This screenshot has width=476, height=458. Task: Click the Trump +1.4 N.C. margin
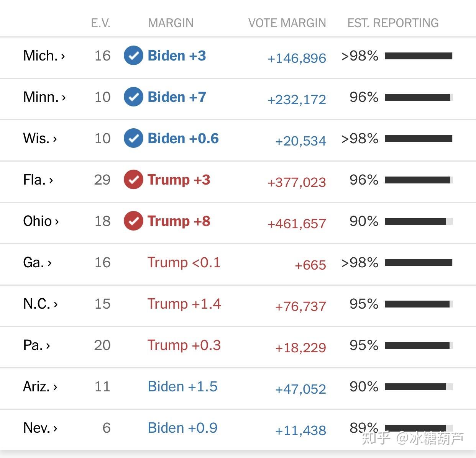click(184, 304)
